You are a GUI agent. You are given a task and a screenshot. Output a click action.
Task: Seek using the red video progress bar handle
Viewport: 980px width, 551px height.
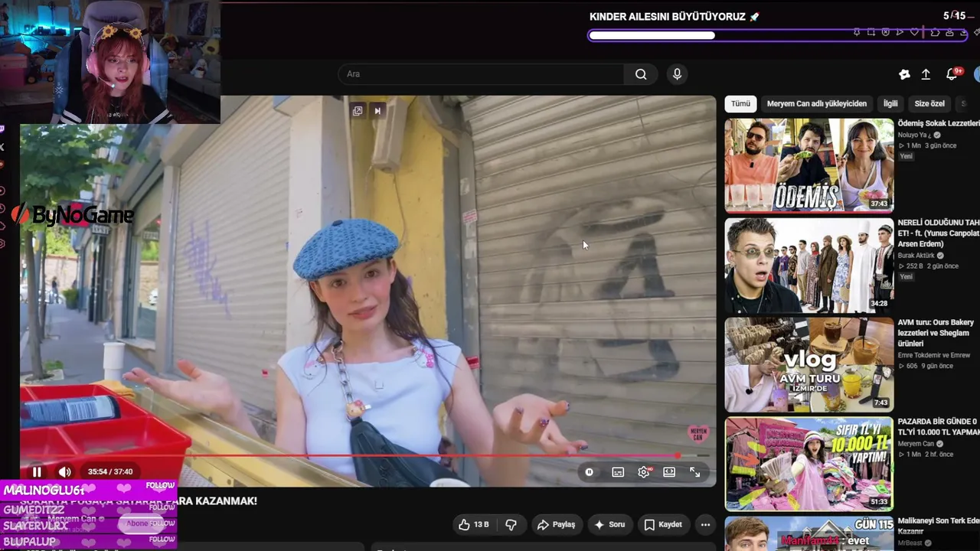(678, 456)
